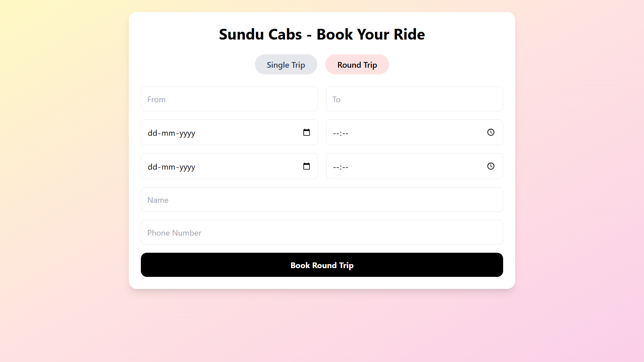The height and width of the screenshot is (362, 644).
Task: Select minutes segment of first time field
Action: pos(345,133)
